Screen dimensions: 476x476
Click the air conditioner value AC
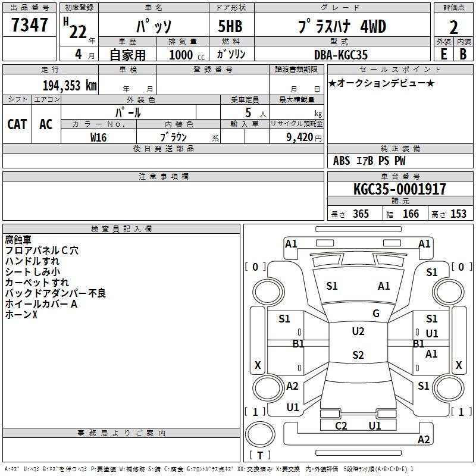click(46, 124)
